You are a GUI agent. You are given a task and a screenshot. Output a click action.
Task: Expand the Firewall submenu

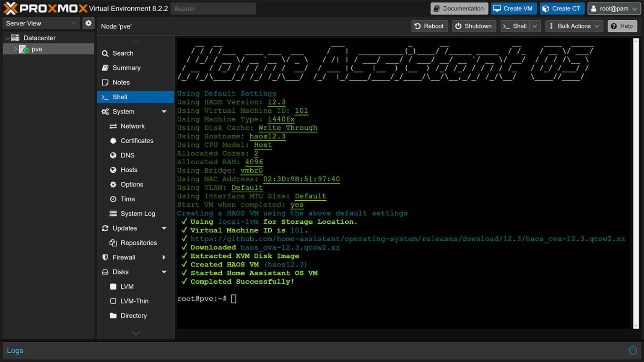164,257
